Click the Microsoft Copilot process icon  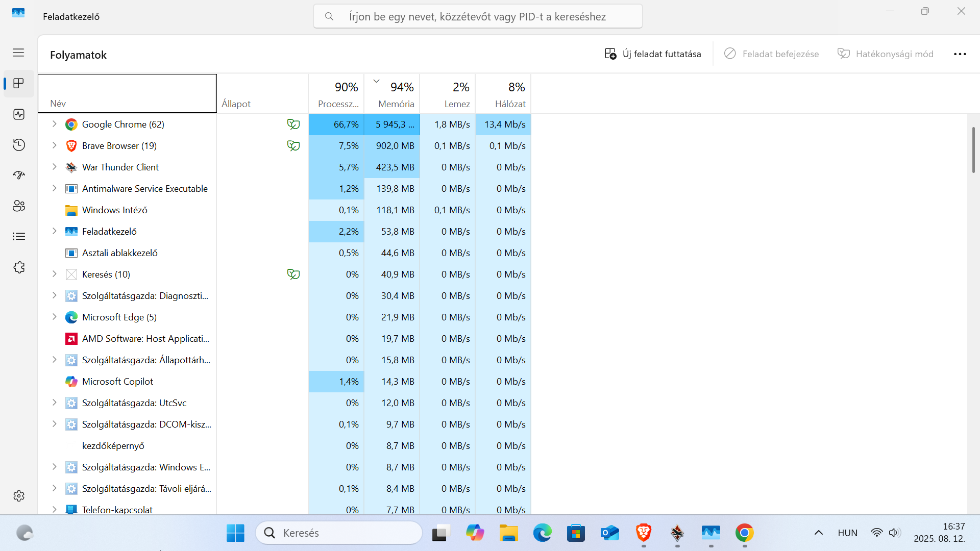[x=71, y=382]
